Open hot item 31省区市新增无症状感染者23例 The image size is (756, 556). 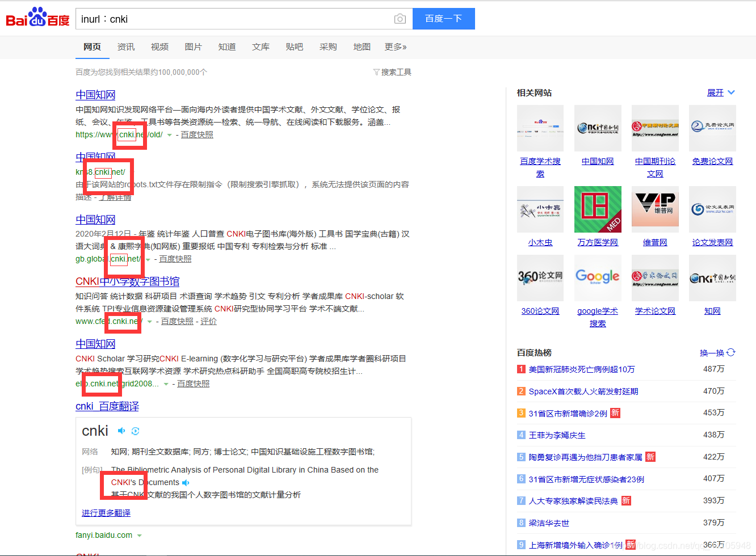[x=586, y=479]
